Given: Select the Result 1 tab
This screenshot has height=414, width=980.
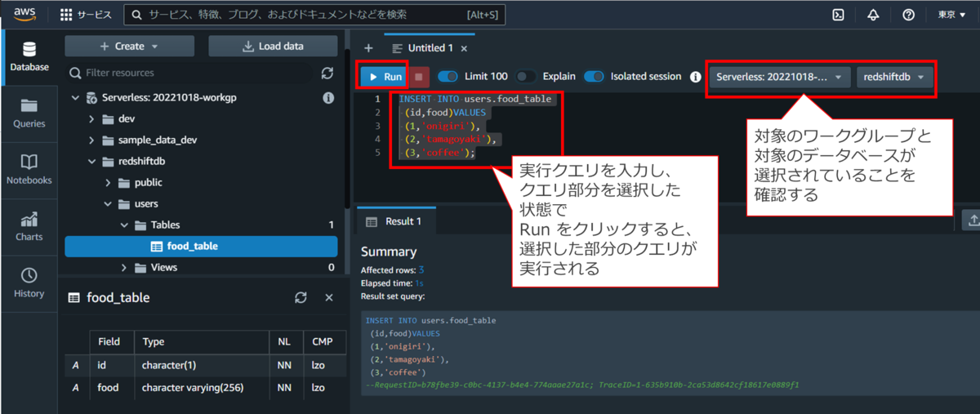Looking at the screenshot, I should [x=396, y=221].
